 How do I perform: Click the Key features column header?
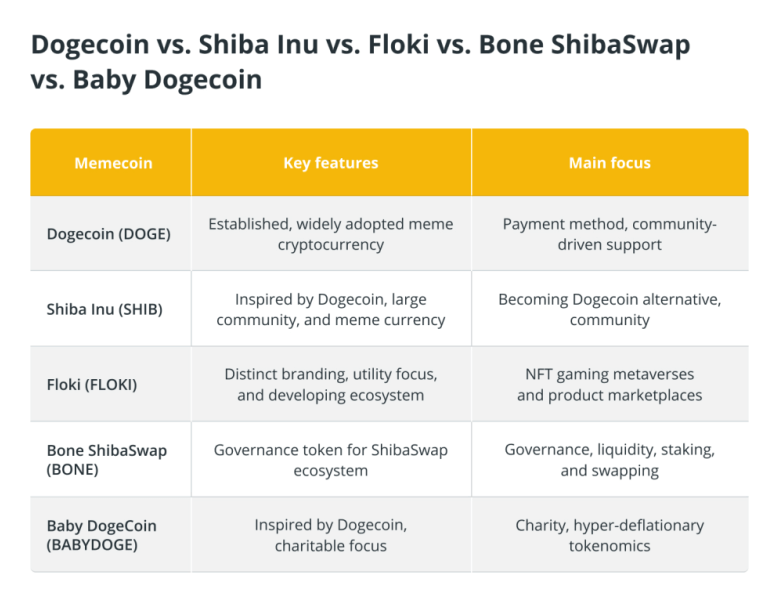331,163
